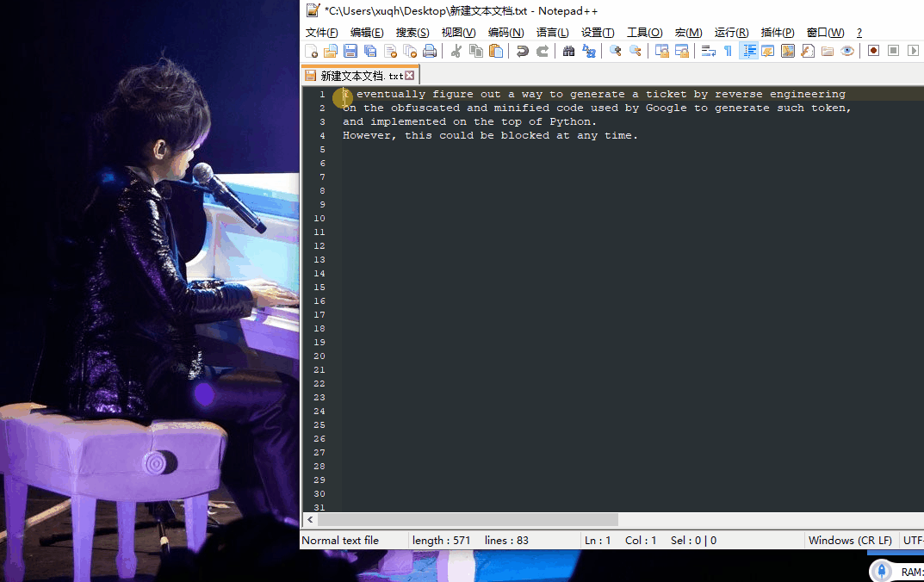Save the current document with the floppy icon
This screenshot has width=924, height=582.
[350, 52]
